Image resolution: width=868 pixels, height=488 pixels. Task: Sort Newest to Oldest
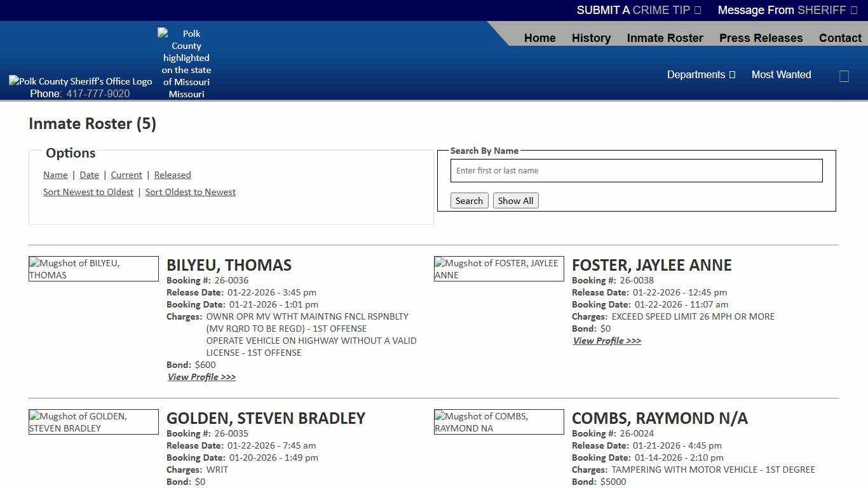[x=88, y=191]
